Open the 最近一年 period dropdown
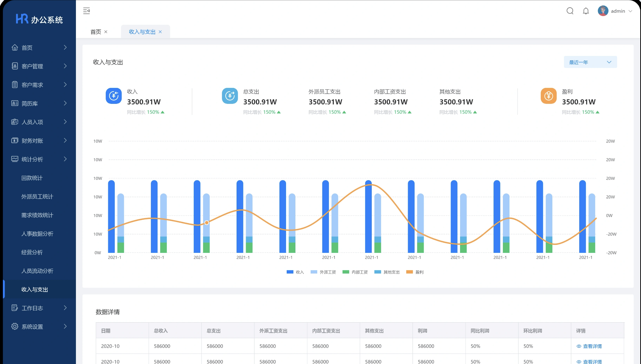Screen dimensions: 641x364 [x=590, y=62]
